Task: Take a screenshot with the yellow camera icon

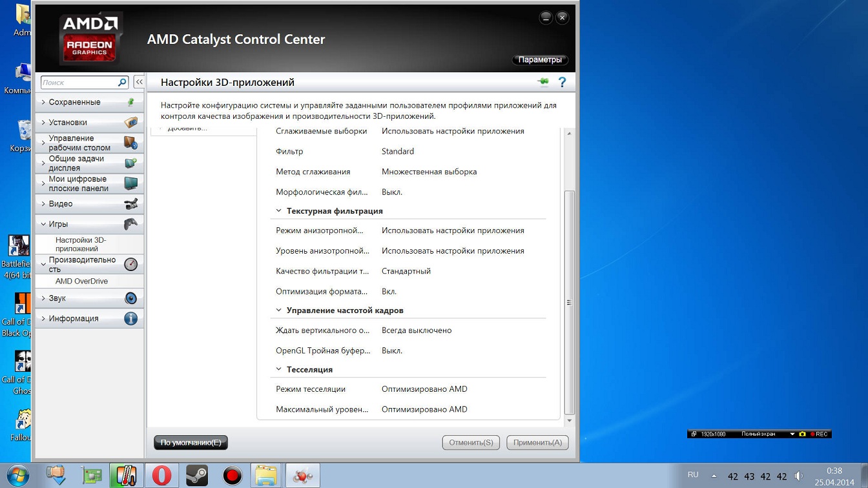Action: (802, 434)
